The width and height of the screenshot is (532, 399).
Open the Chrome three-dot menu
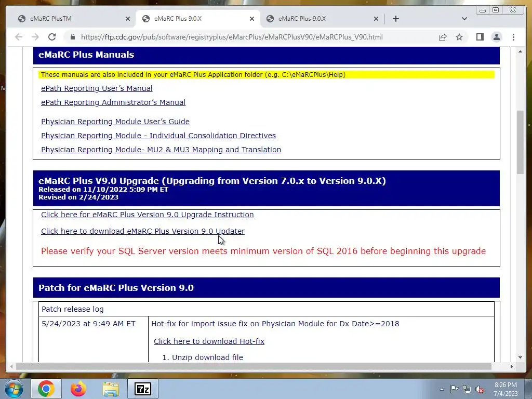(513, 37)
